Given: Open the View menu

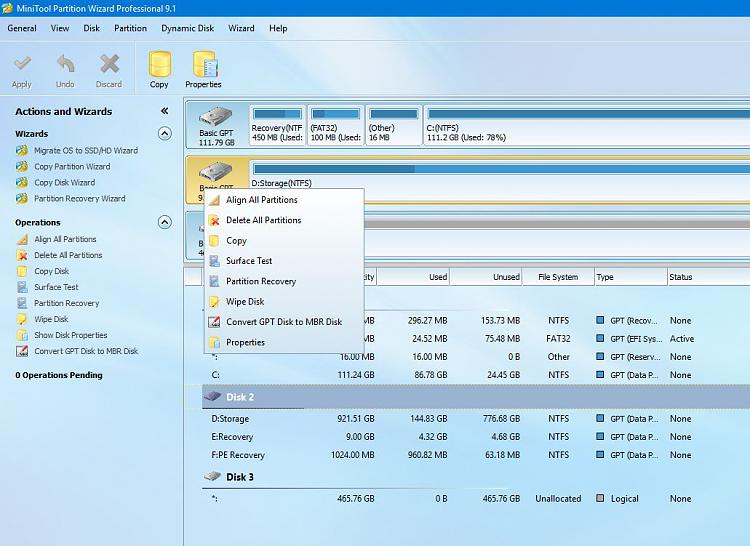Looking at the screenshot, I should pos(60,28).
